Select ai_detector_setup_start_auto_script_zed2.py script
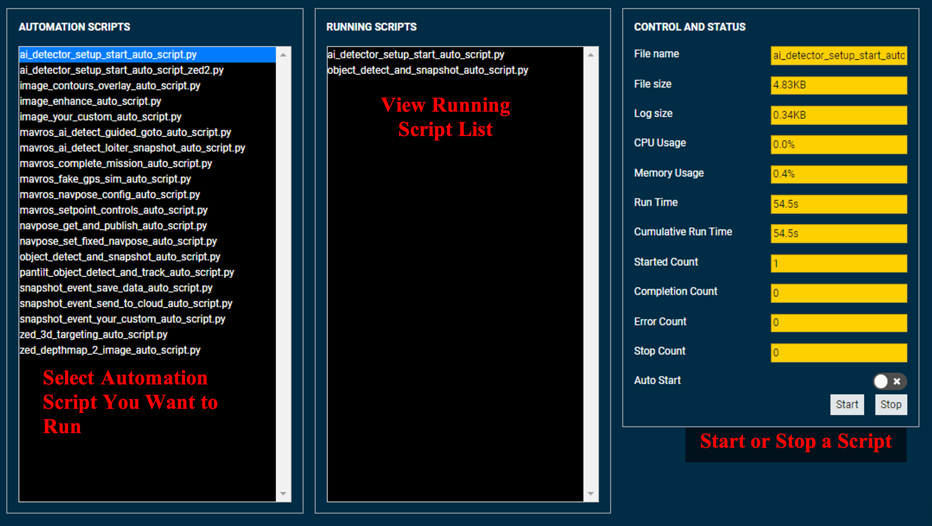 point(147,70)
